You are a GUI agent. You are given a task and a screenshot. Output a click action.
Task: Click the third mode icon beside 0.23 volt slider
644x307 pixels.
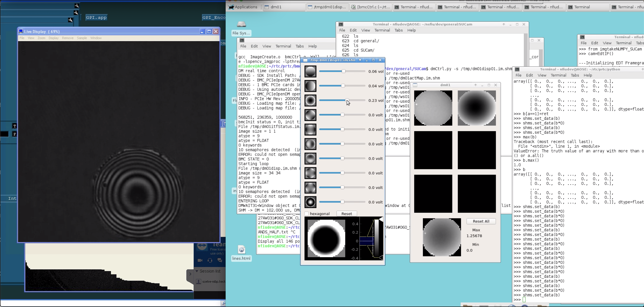tap(310, 100)
